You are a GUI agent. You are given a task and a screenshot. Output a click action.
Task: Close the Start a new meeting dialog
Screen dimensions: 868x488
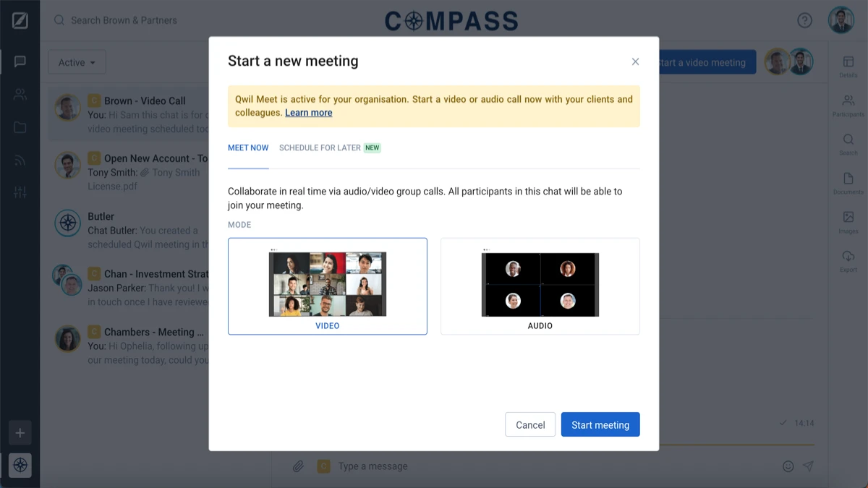(x=635, y=61)
